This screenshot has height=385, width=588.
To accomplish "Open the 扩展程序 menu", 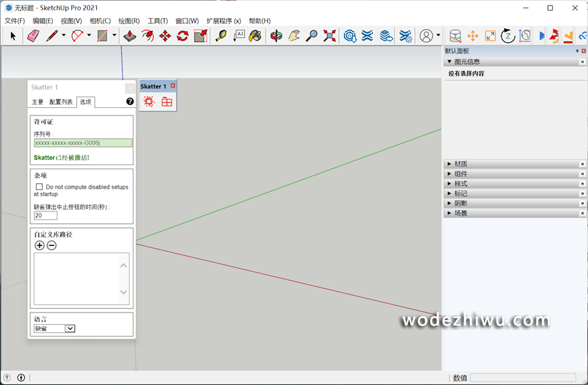I will 223,21.
